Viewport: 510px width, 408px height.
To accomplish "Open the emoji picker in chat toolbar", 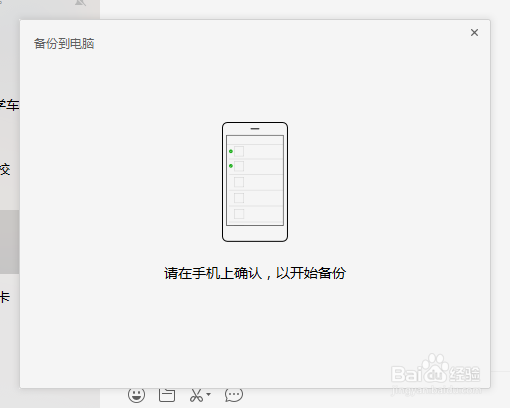I will [x=136, y=395].
